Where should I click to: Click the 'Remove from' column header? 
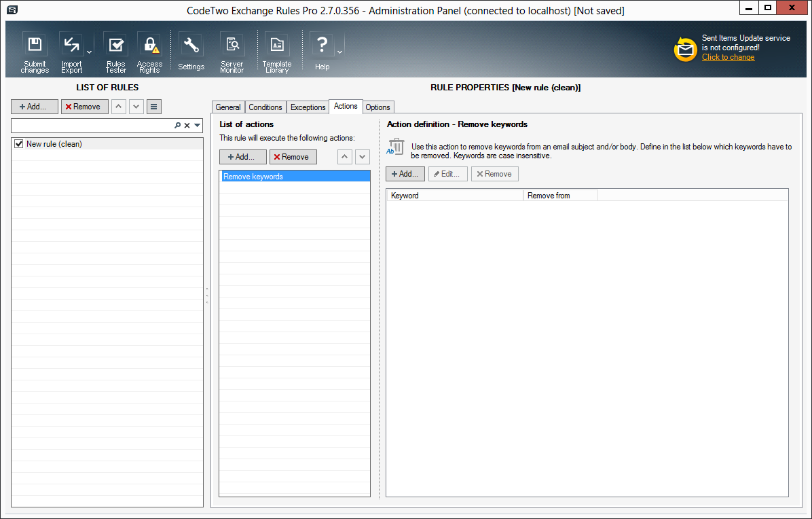(560, 195)
